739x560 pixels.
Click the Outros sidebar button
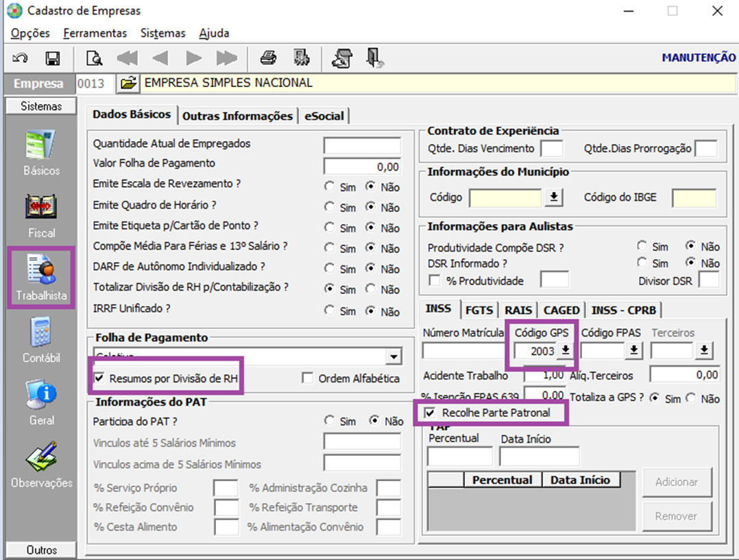tap(41, 550)
